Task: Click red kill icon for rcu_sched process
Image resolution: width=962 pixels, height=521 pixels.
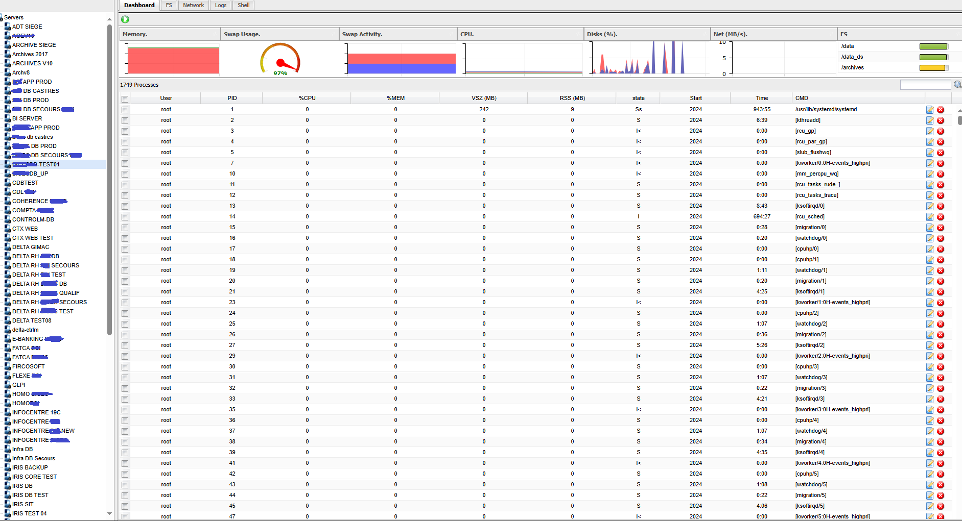Action: click(940, 216)
